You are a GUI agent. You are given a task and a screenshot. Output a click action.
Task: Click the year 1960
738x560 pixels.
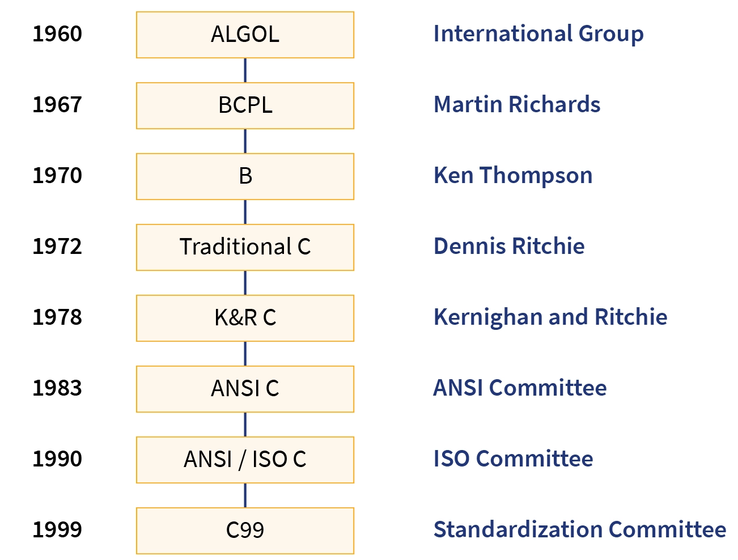pos(57,34)
